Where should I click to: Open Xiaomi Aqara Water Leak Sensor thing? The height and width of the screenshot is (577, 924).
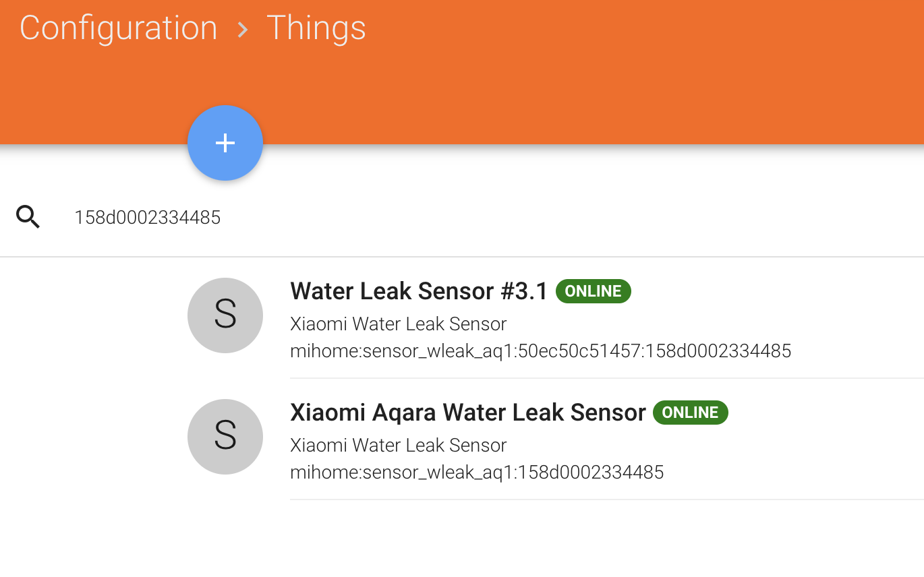pyautogui.click(x=468, y=413)
